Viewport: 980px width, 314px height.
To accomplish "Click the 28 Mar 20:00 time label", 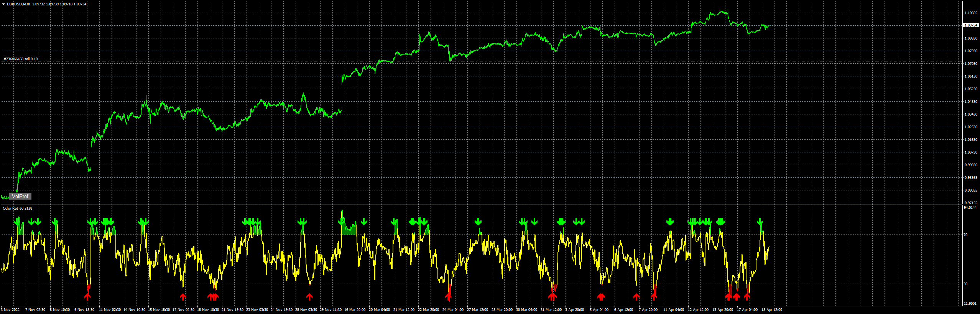I will click(x=502, y=310).
